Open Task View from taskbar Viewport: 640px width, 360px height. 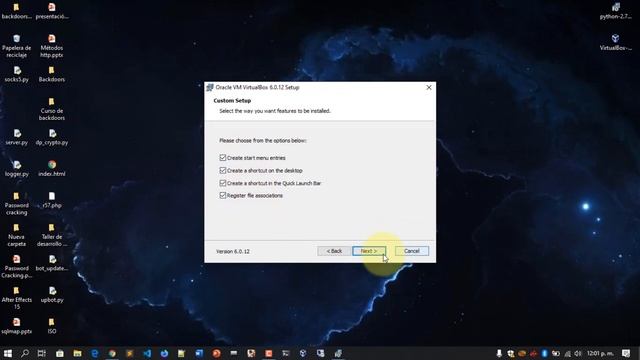[x=42, y=353]
